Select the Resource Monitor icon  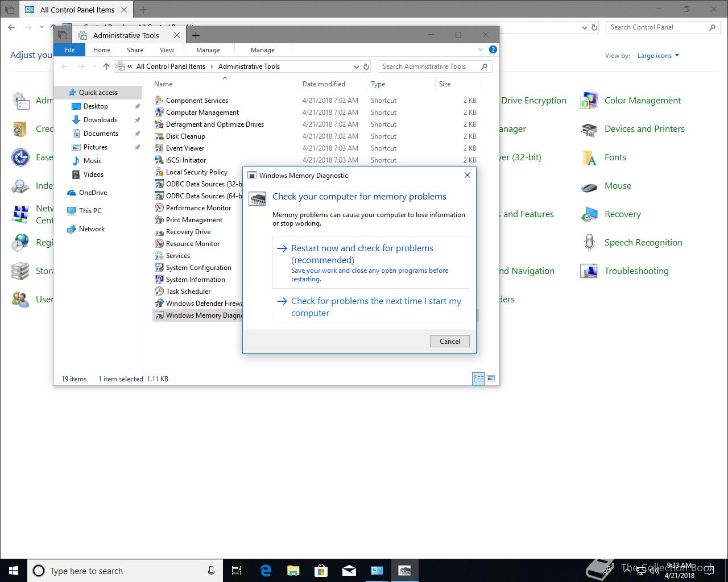click(159, 244)
